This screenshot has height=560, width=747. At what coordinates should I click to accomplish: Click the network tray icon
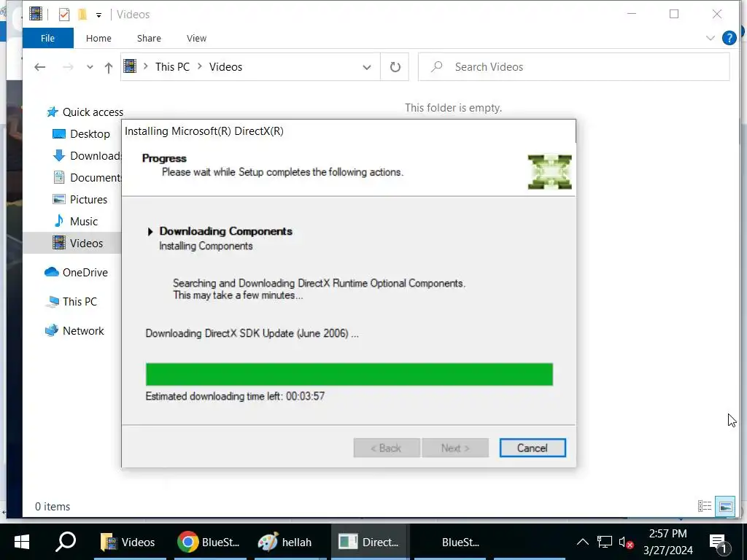[x=604, y=542]
